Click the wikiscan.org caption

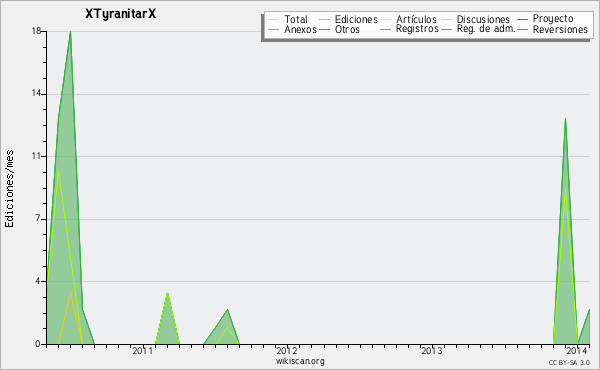300,361
